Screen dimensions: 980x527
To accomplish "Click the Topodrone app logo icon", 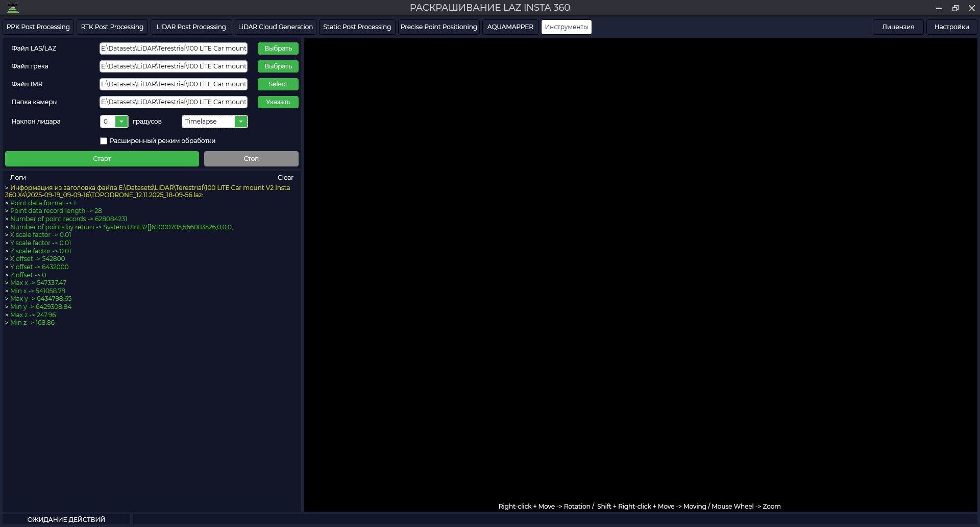I will pos(13,8).
